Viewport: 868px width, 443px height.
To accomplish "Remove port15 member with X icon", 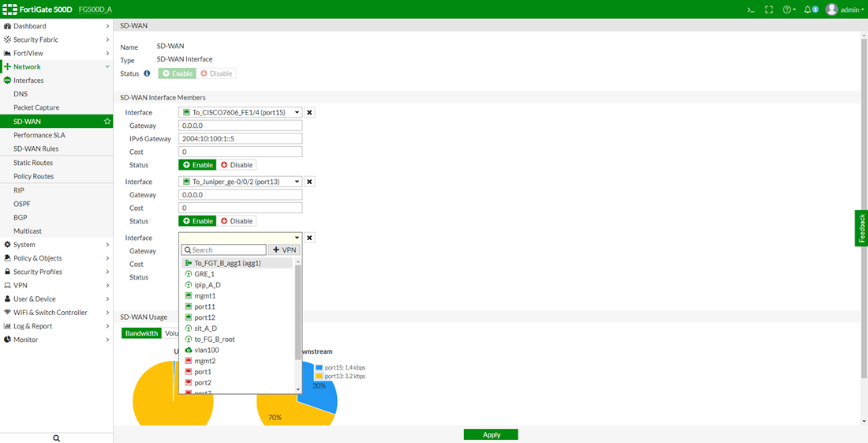I will coord(309,113).
